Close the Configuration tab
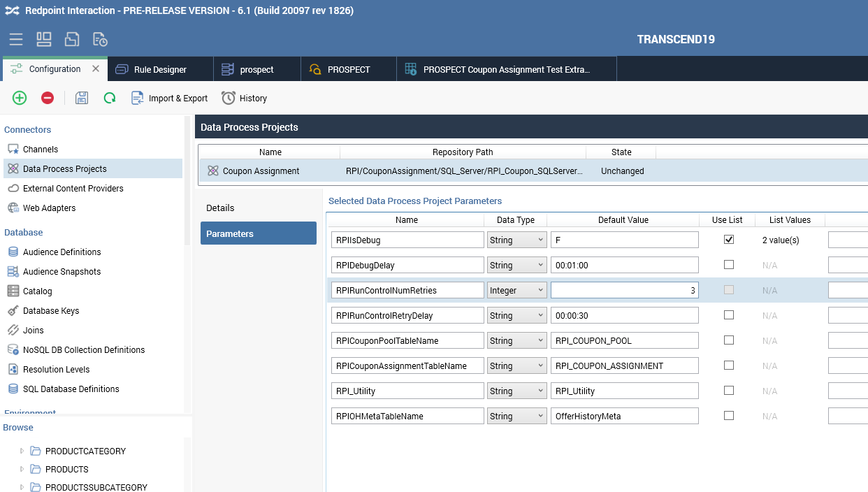Viewport: 868px width, 492px height. 96,69
